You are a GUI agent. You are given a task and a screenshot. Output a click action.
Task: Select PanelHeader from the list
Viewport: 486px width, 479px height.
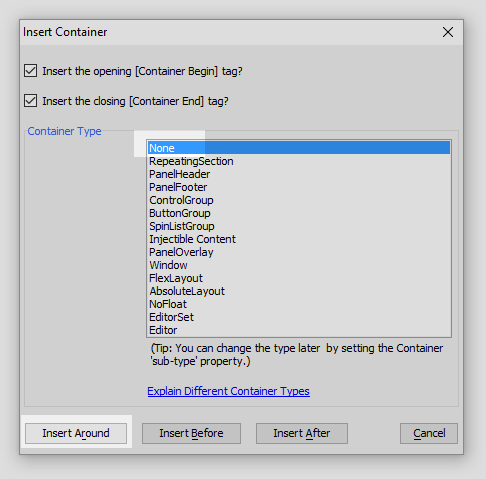(299, 174)
